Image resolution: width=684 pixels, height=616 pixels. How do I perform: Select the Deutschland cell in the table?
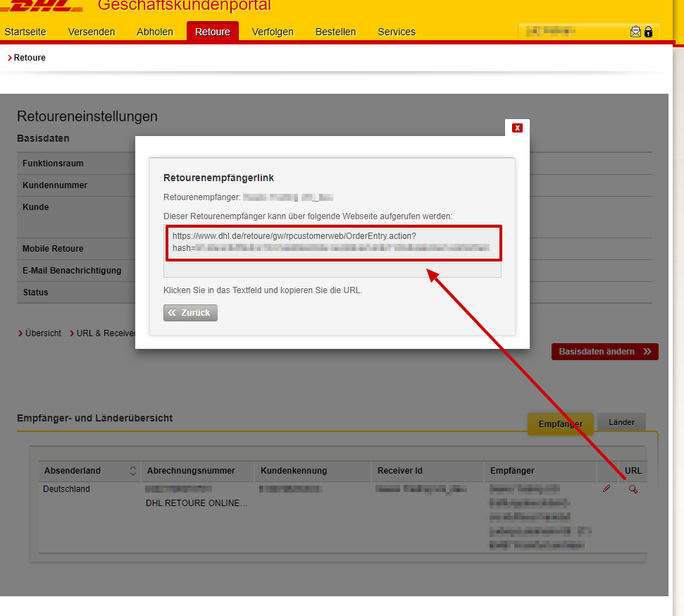(66, 489)
